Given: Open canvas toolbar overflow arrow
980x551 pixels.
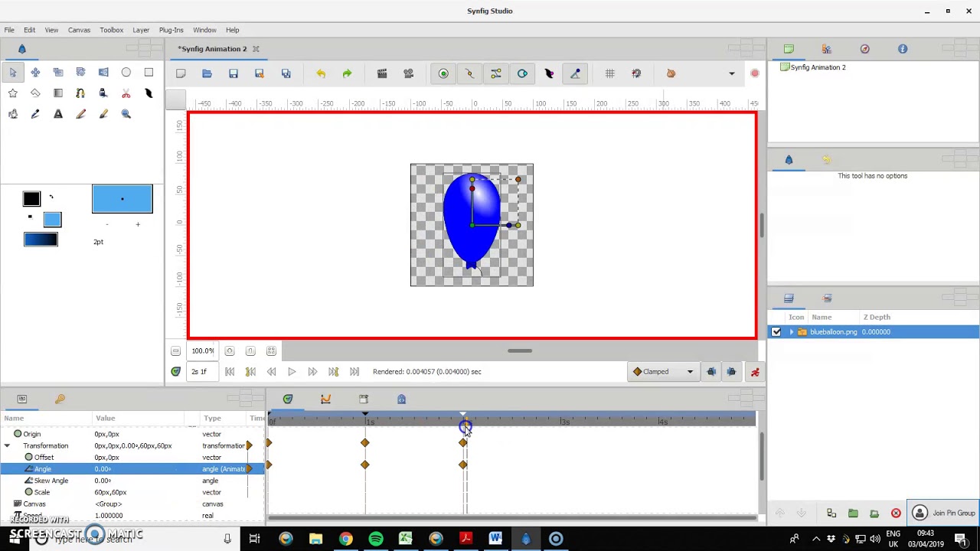Looking at the screenshot, I should (x=731, y=73).
